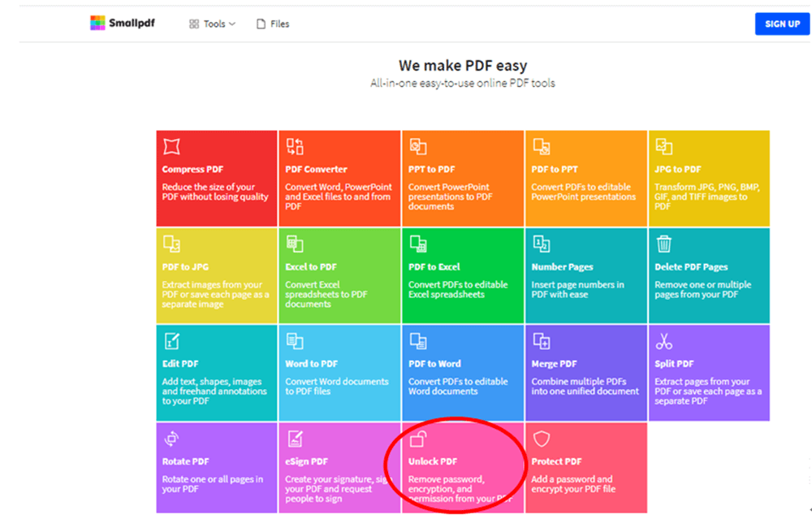812x515 pixels.
Task: Open Files in the top navigation
Action: pyautogui.click(x=273, y=24)
